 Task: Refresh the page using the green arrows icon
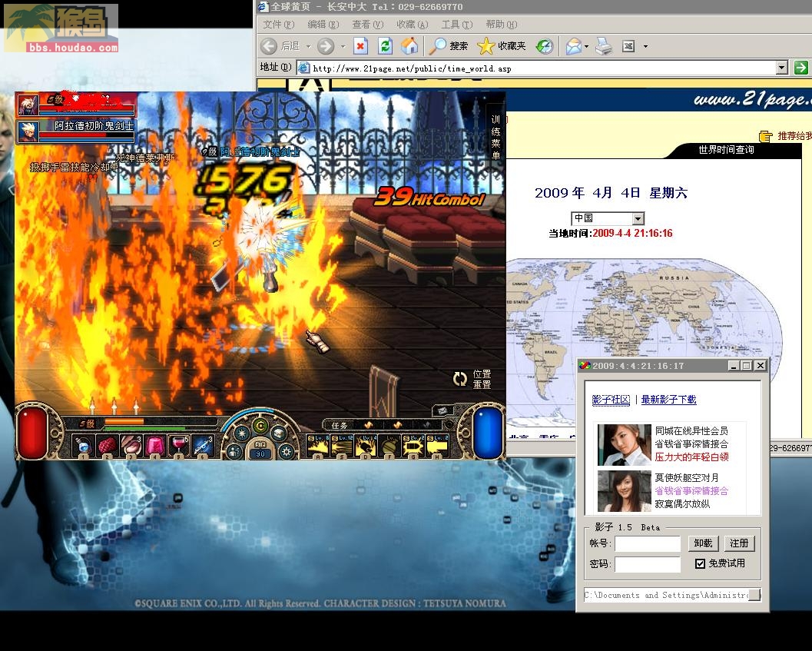tap(385, 46)
